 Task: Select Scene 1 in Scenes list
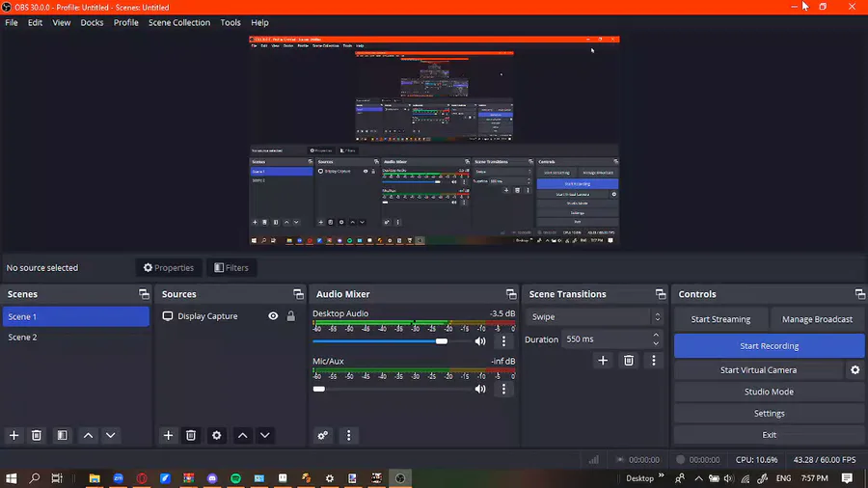click(x=76, y=316)
